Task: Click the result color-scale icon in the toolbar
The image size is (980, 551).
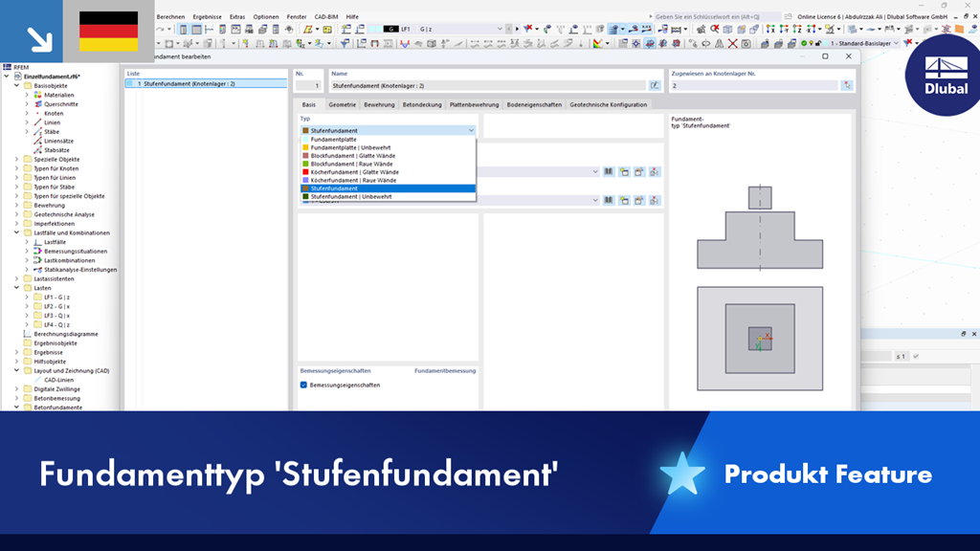Action: 597,43
